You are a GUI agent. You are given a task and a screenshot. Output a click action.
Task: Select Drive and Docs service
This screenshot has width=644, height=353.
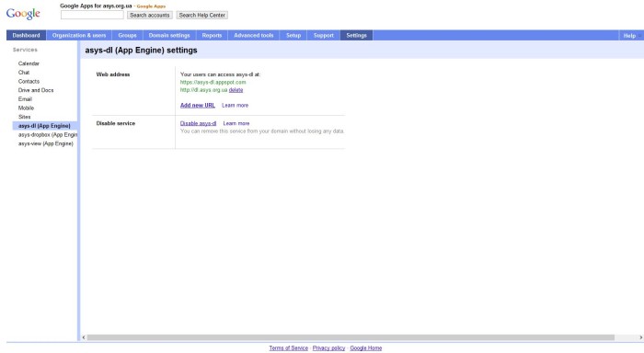point(36,90)
